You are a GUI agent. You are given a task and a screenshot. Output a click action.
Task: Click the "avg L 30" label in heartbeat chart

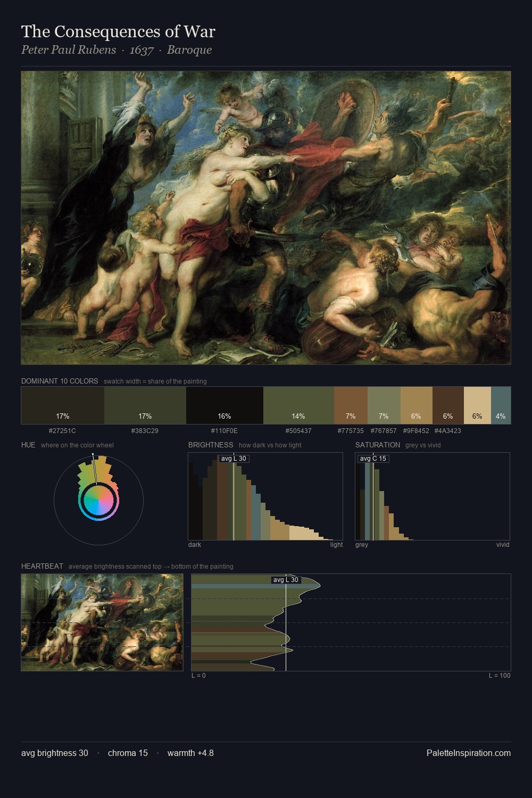(286, 580)
